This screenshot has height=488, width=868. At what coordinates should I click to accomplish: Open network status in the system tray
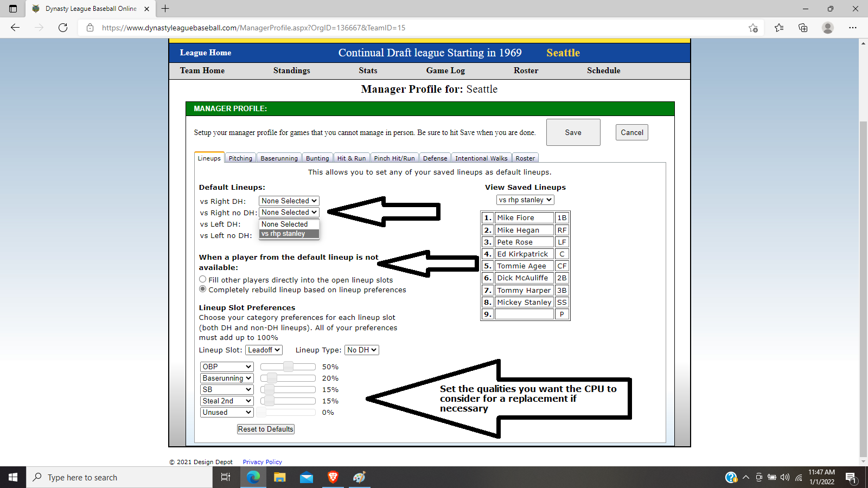point(799,478)
